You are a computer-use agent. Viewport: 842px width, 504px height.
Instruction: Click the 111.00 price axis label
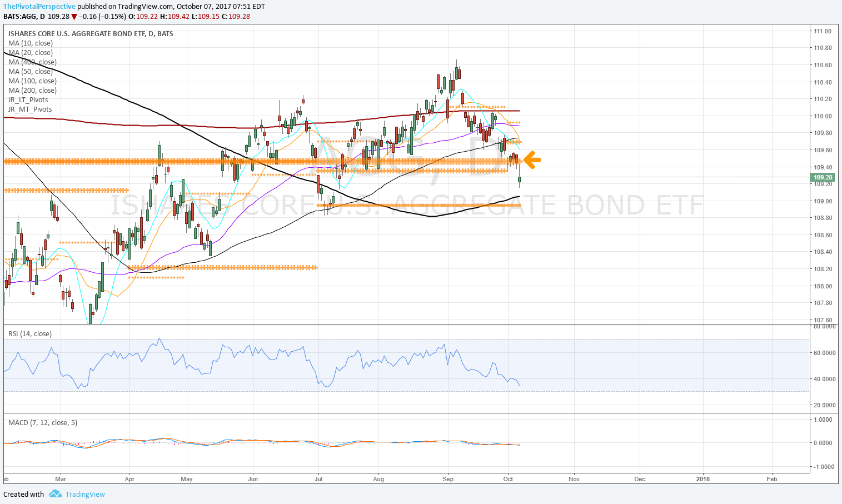click(x=823, y=31)
